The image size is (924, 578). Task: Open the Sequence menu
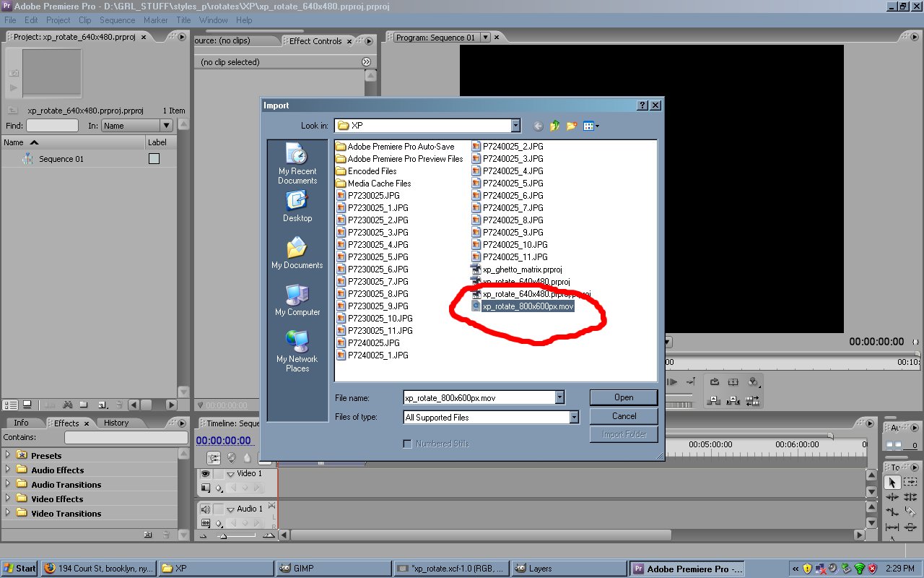click(x=117, y=20)
